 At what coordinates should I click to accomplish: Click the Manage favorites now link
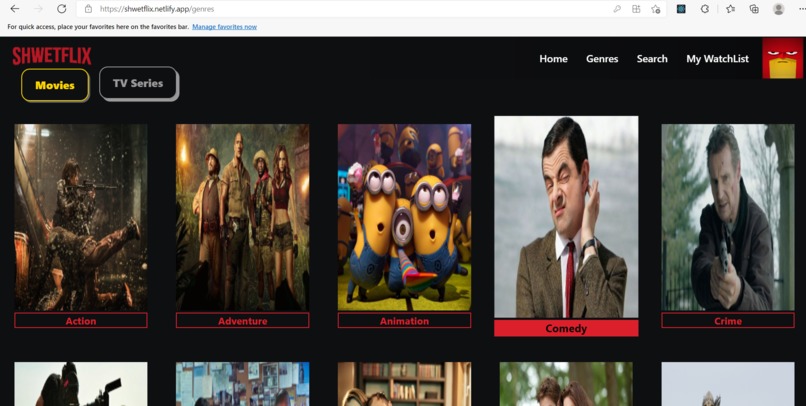pyautogui.click(x=224, y=27)
